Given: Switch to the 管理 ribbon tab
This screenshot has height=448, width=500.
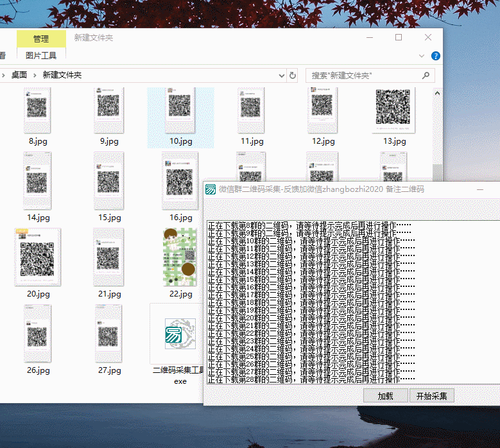Looking at the screenshot, I should [x=40, y=39].
